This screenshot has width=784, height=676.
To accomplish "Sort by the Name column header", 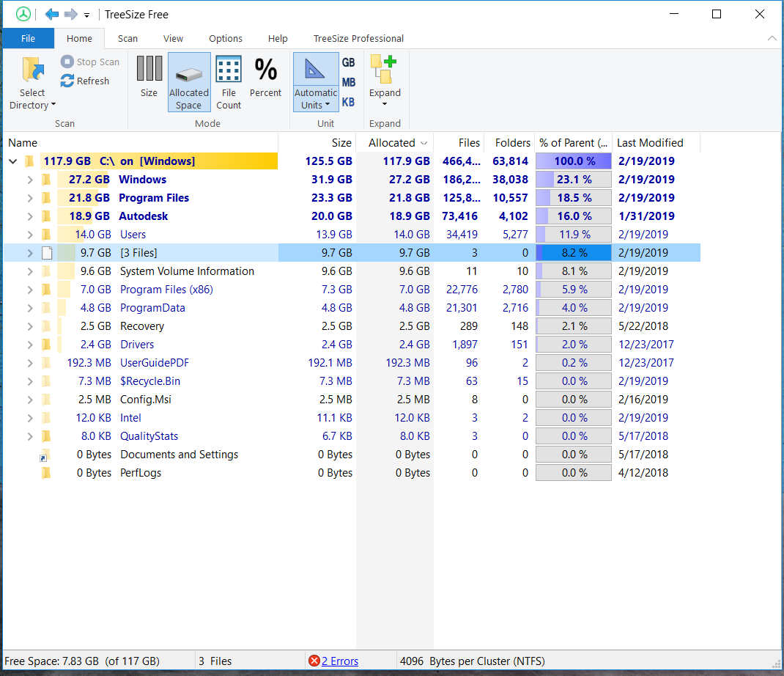I will (141, 143).
